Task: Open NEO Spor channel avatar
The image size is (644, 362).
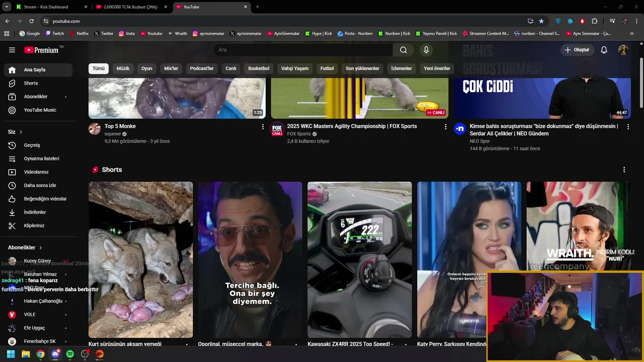Action: 460,129
